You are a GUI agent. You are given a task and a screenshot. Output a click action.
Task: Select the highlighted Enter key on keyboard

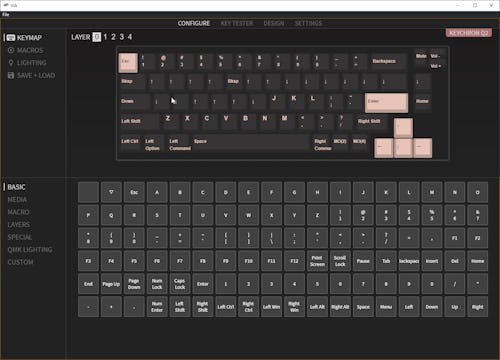(x=386, y=103)
